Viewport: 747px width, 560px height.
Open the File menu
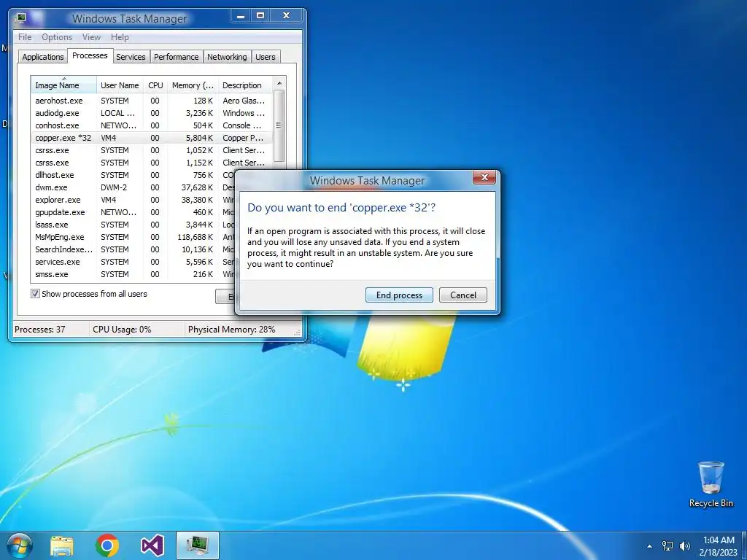[25, 37]
